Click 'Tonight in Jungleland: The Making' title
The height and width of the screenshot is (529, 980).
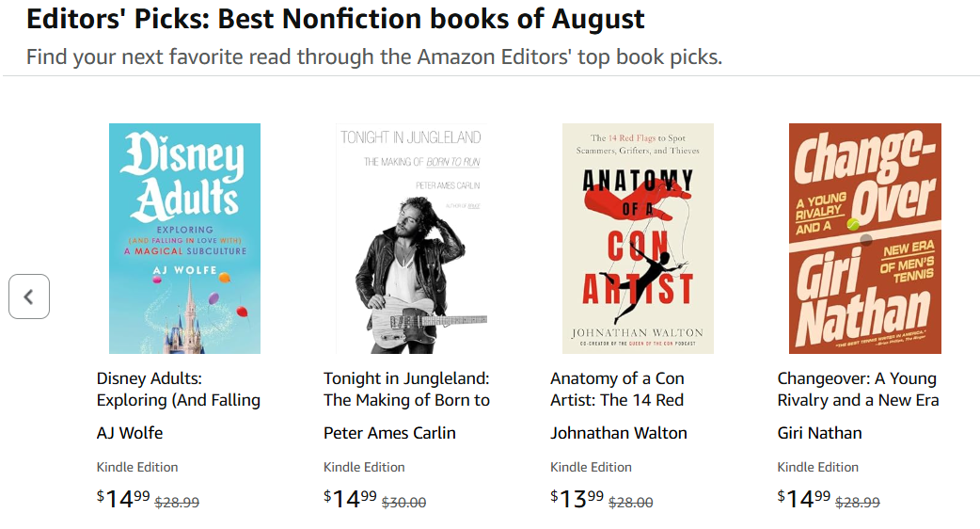(406, 389)
